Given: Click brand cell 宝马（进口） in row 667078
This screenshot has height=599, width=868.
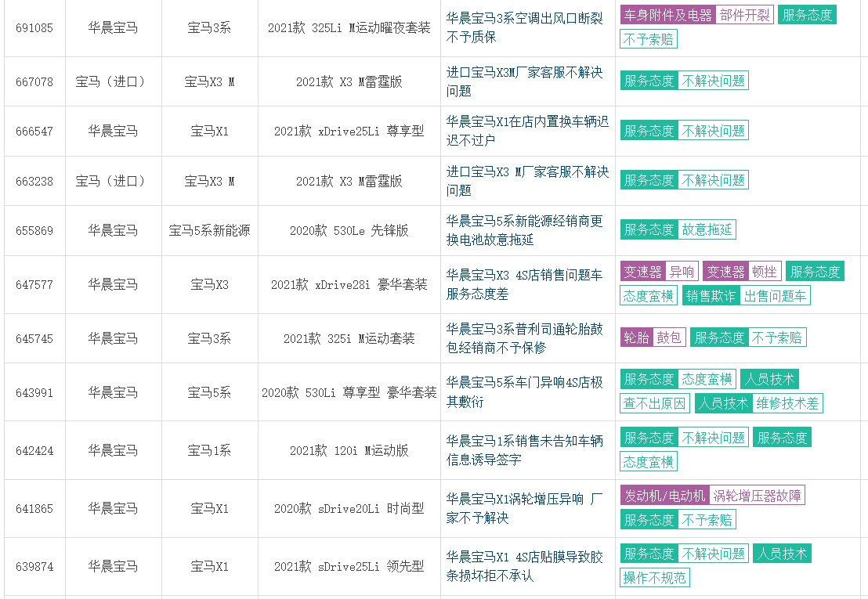Looking at the screenshot, I should [x=113, y=82].
